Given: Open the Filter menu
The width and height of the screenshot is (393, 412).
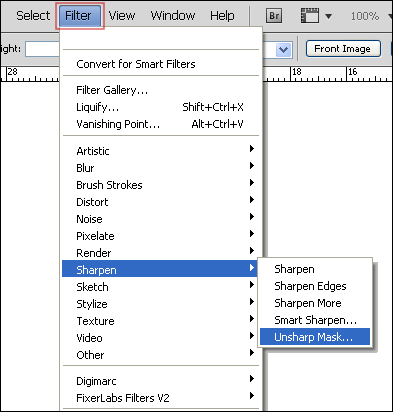Looking at the screenshot, I should point(80,16).
